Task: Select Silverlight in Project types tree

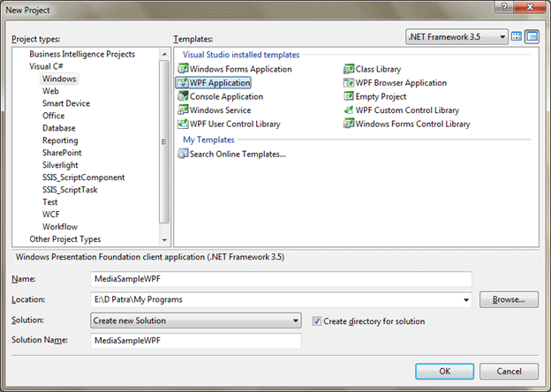Action: click(61, 165)
